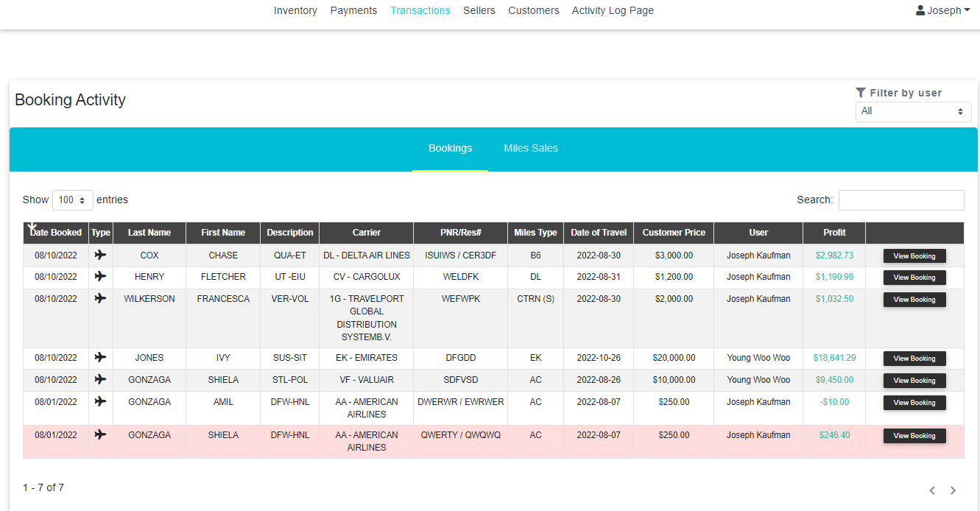980x511 pixels.
Task: Click the user icon beside Joseph
Action: click(920, 10)
